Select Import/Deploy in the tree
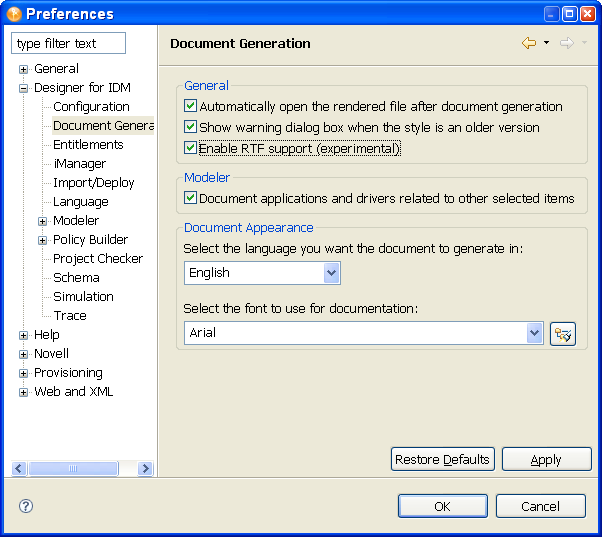Screen dimensions: 602x537 coord(94,183)
